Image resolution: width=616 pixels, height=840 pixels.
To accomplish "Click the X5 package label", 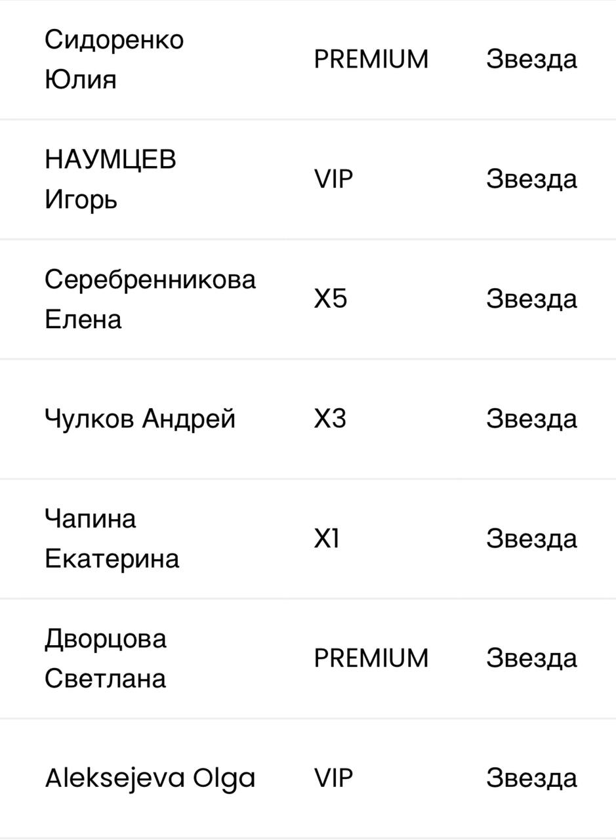I will (330, 299).
